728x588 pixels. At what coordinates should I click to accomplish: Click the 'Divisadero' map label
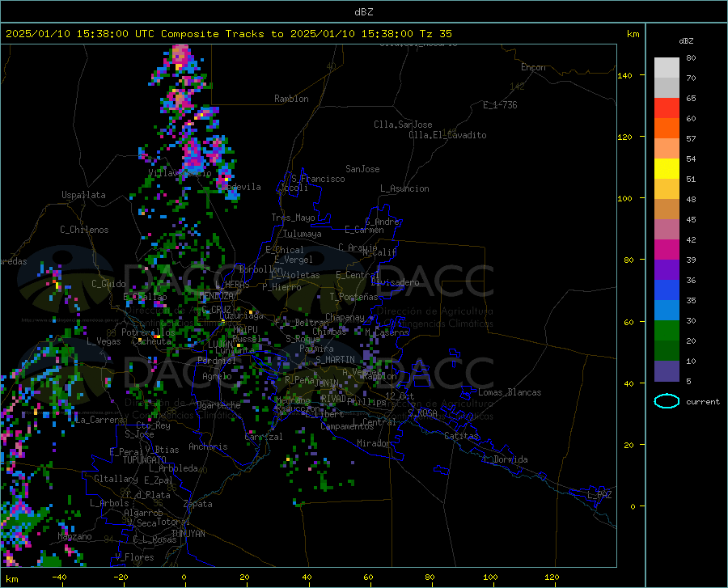(x=395, y=282)
